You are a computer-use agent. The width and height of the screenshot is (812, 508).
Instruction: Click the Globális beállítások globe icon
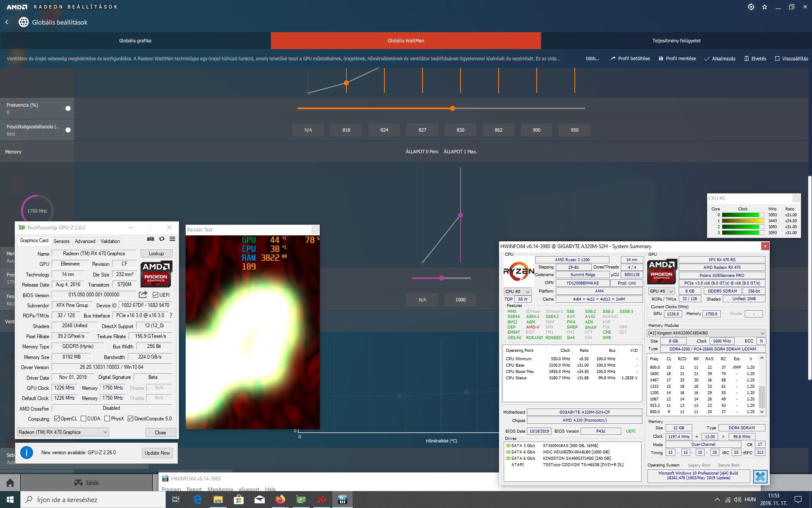(24, 22)
